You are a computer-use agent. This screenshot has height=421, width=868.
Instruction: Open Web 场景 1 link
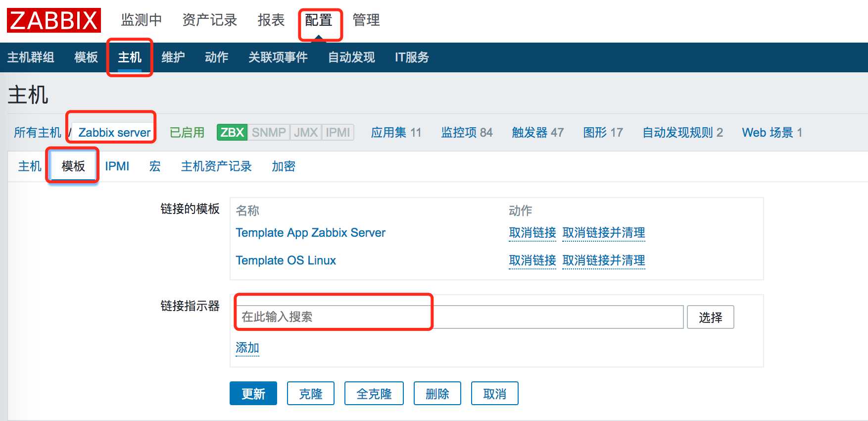[772, 132]
